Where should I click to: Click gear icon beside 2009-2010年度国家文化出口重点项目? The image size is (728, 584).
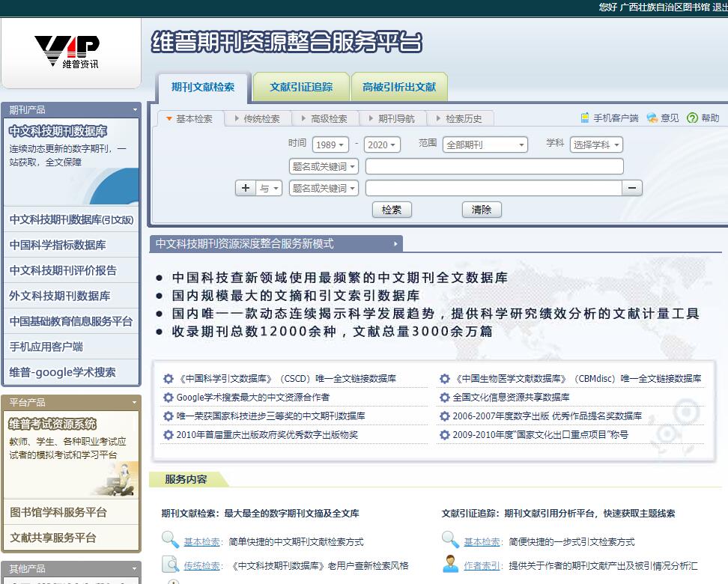[445, 435]
